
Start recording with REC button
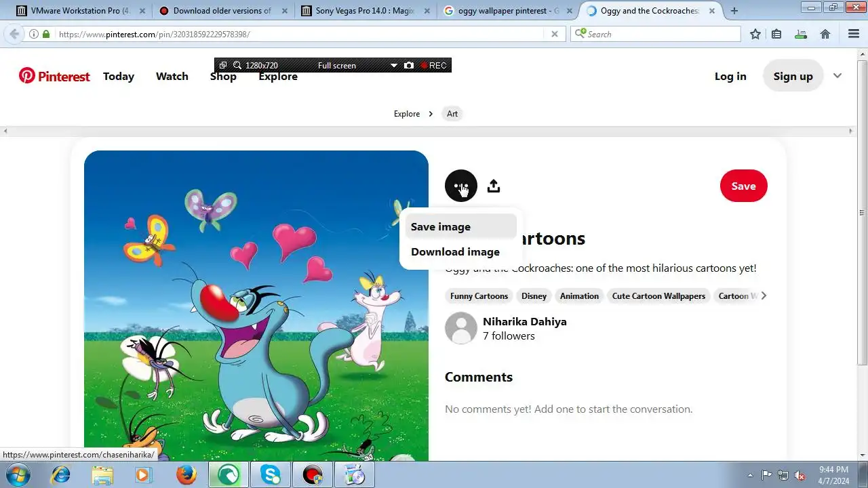(x=433, y=65)
